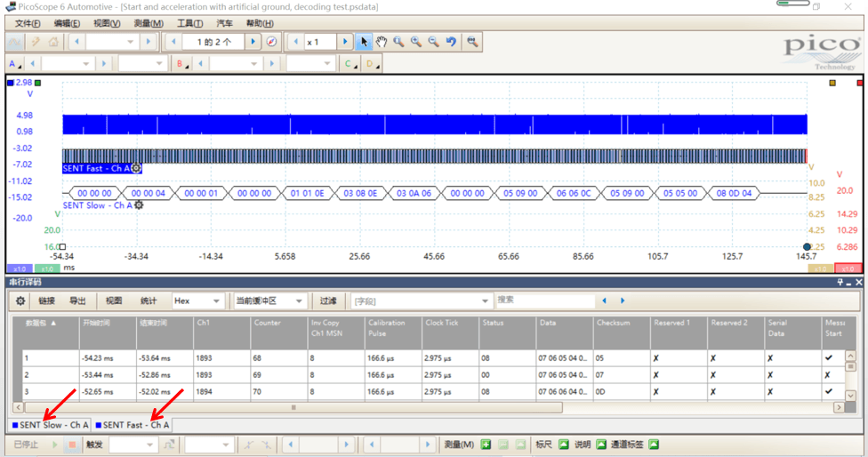Open the Hex format dropdown
The height and width of the screenshot is (457, 868).
pos(197,301)
